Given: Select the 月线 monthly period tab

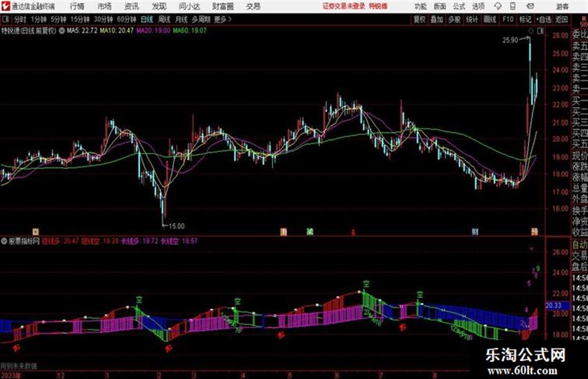Looking at the screenshot, I should (182, 19).
